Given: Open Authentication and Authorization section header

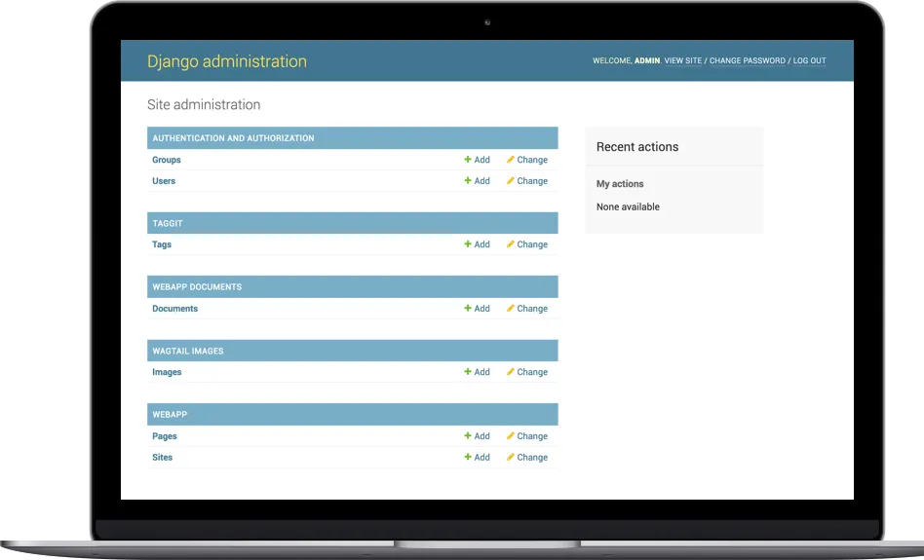Looking at the screenshot, I should point(233,138).
